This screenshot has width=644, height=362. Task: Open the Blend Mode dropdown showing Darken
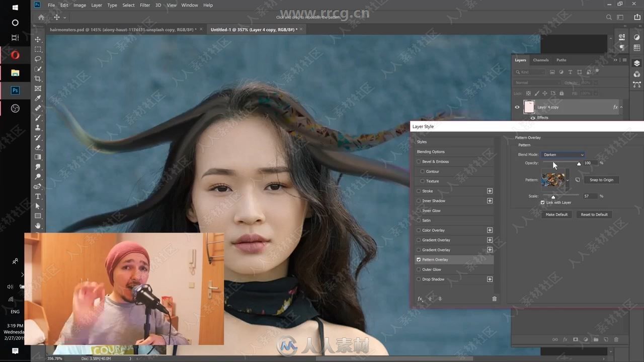(x=563, y=154)
